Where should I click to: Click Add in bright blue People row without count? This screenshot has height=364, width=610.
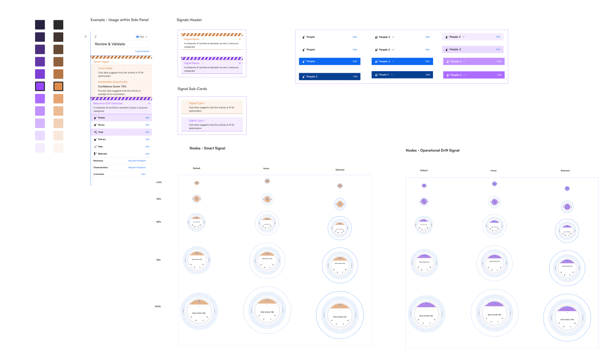click(x=355, y=61)
